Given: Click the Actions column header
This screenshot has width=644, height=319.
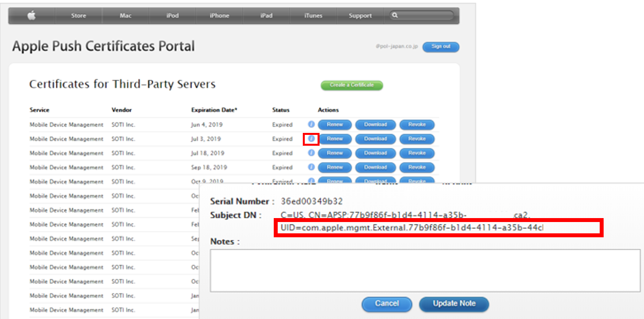Looking at the screenshot, I should point(328,110).
